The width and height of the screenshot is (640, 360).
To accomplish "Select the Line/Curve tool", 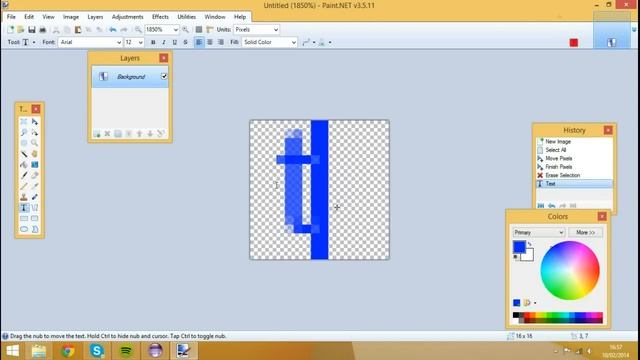I will point(35,208).
